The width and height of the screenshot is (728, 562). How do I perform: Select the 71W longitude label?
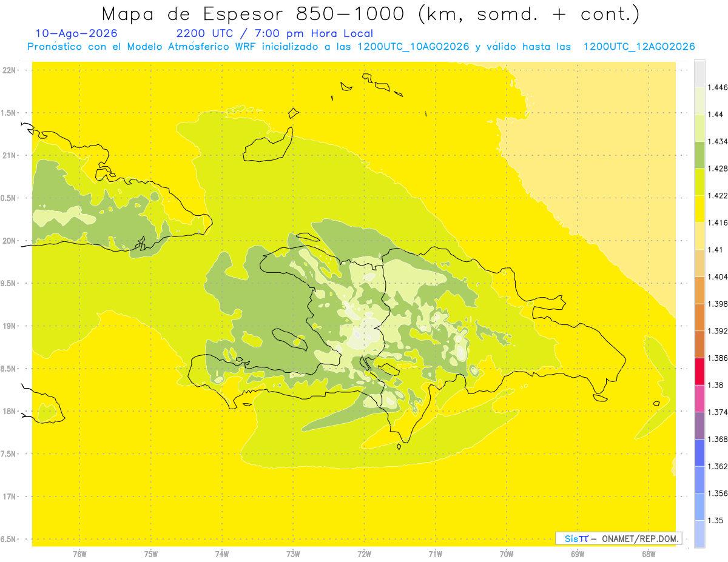coord(435,554)
